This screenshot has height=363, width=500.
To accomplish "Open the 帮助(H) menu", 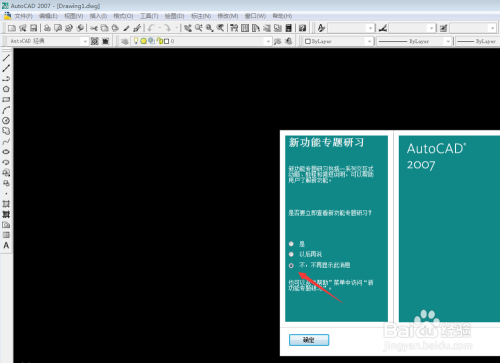I will coord(282,16).
